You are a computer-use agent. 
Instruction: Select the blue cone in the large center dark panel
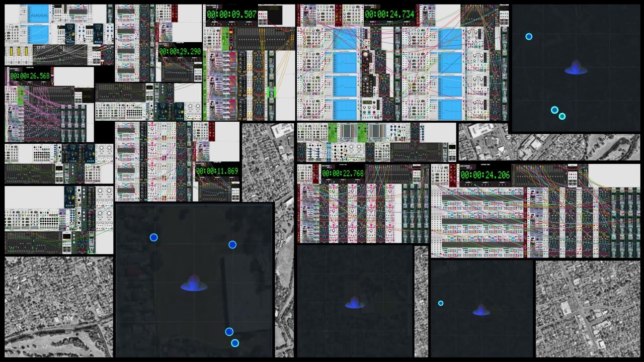coord(194,284)
